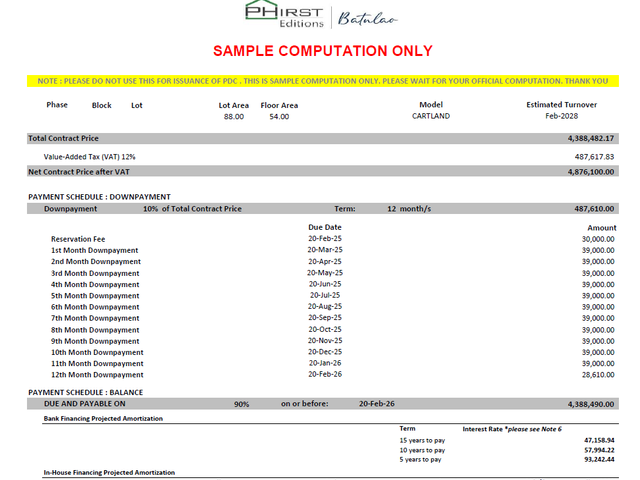Click the 3rd Month Downpayment label
The width and height of the screenshot is (640, 480).
click(x=95, y=273)
